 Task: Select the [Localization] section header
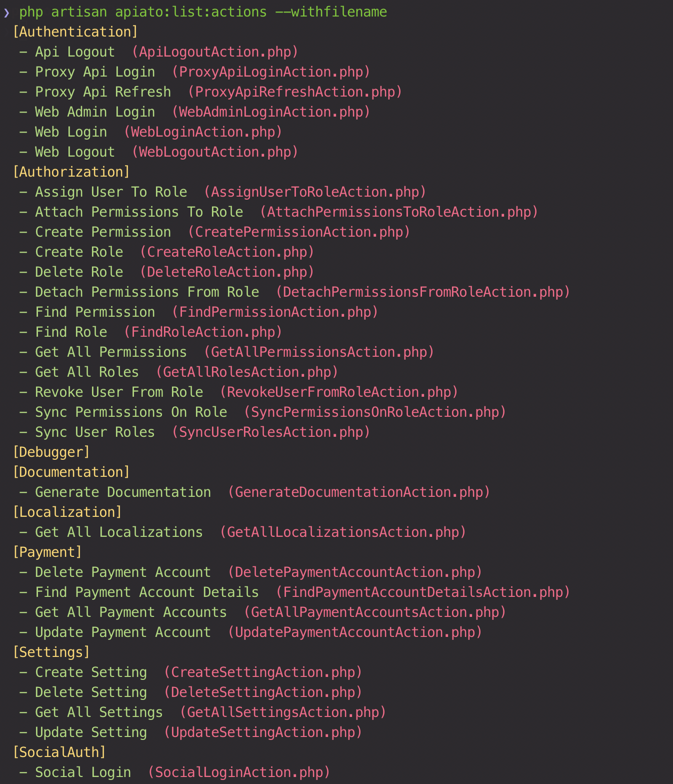click(x=67, y=512)
